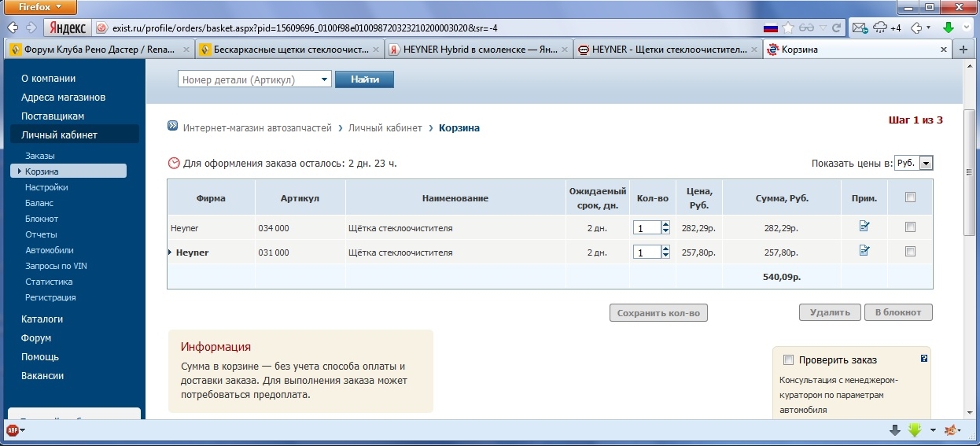Viewport: 980px width, 446px height.
Task: Reload the page with the refresh icon
Action: pos(836,28)
